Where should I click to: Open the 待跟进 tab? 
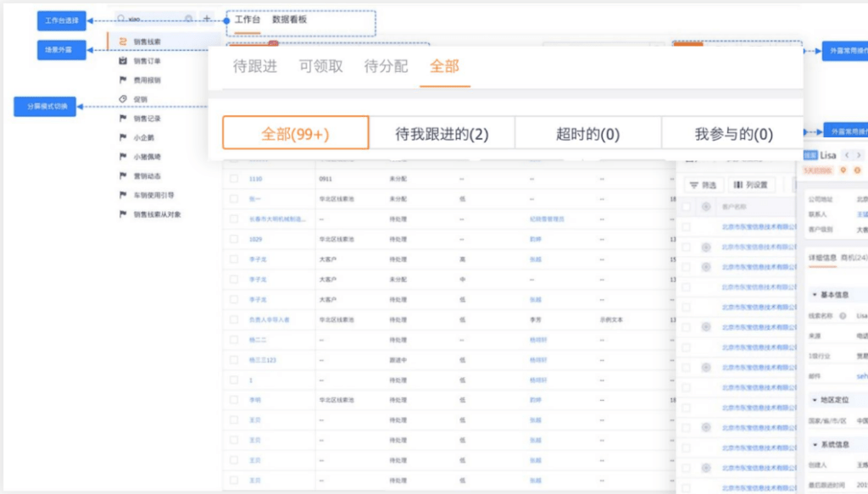[255, 66]
